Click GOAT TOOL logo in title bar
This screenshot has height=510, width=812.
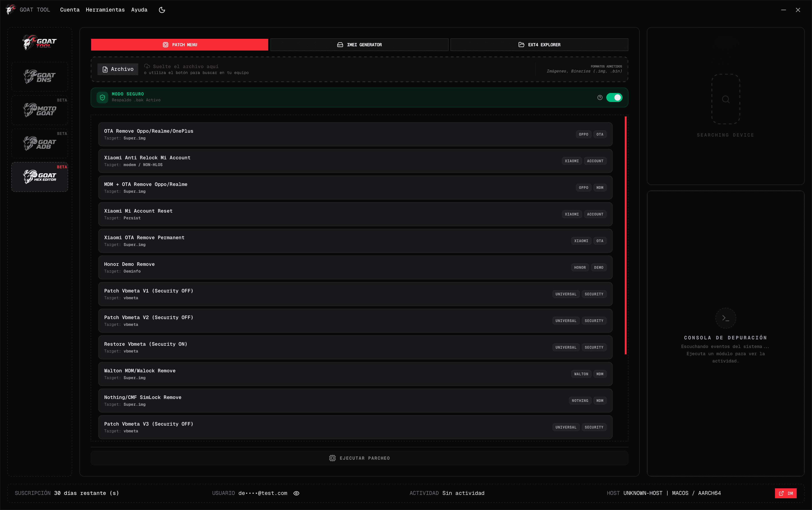[10, 10]
